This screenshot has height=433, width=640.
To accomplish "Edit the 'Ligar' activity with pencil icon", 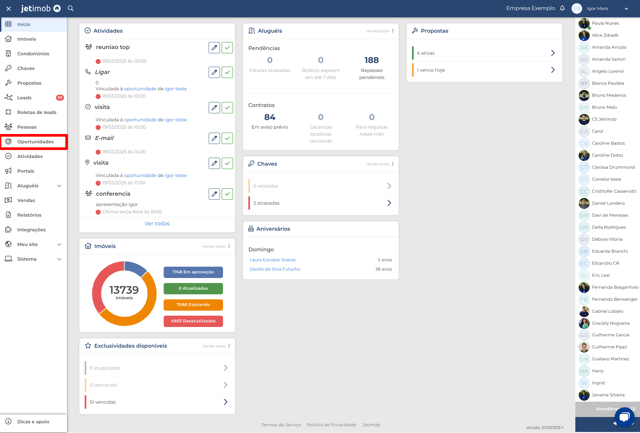I will (x=214, y=72).
